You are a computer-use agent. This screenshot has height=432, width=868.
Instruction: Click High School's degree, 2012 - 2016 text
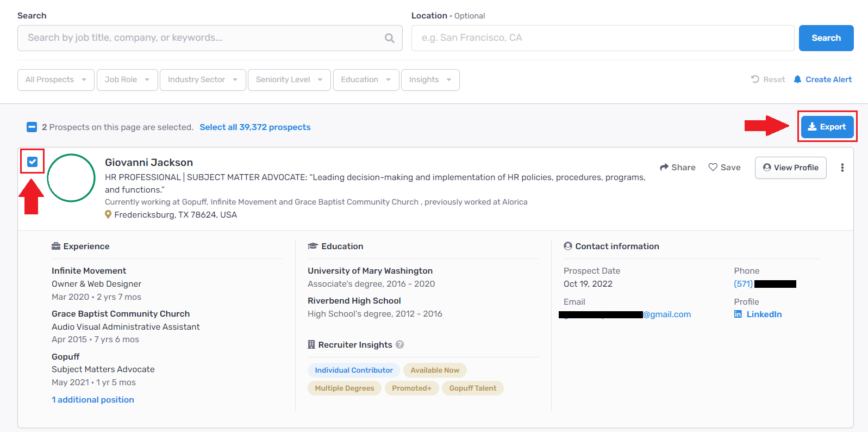pyautogui.click(x=375, y=314)
